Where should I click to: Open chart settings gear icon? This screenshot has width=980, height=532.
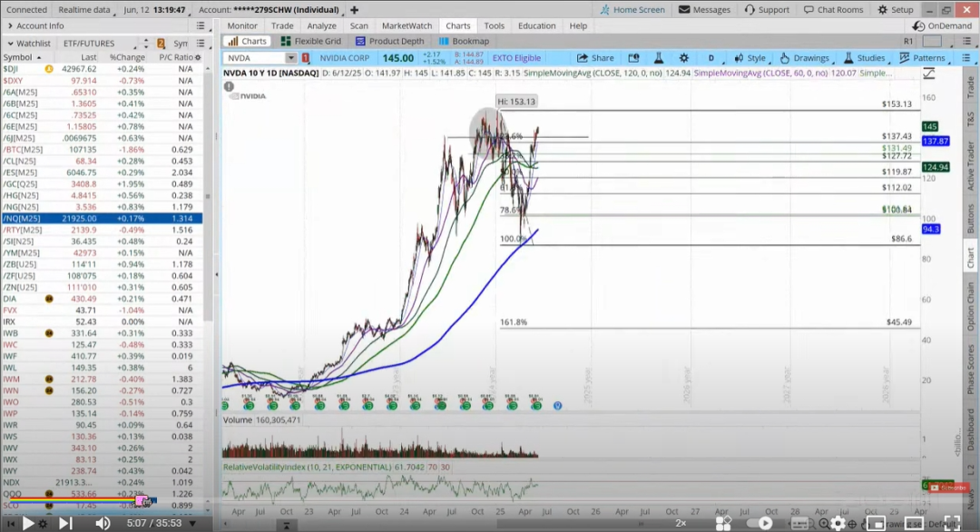pyautogui.click(x=684, y=57)
